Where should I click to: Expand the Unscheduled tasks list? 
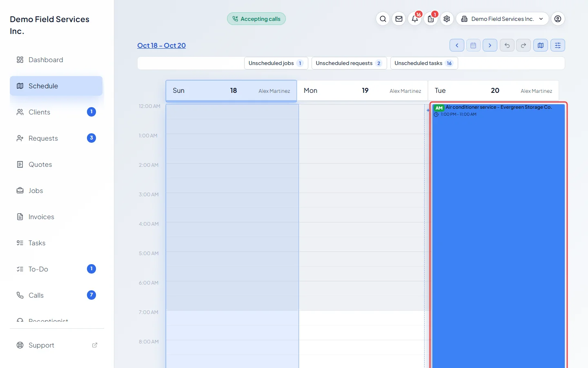(424, 63)
